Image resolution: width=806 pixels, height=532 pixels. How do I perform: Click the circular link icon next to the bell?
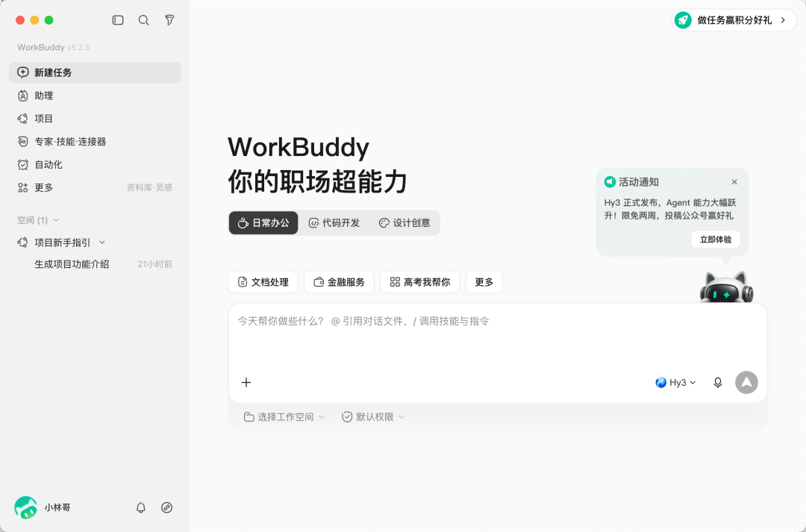[x=166, y=507]
